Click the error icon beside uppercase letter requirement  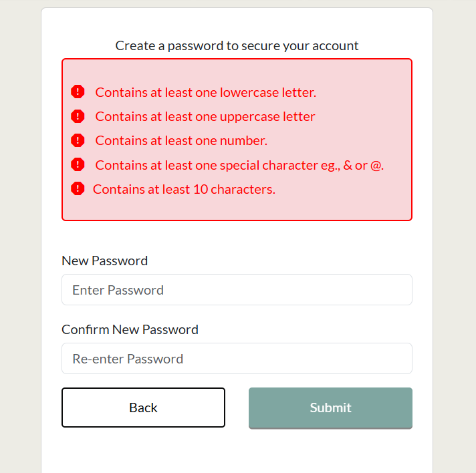coord(78,116)
